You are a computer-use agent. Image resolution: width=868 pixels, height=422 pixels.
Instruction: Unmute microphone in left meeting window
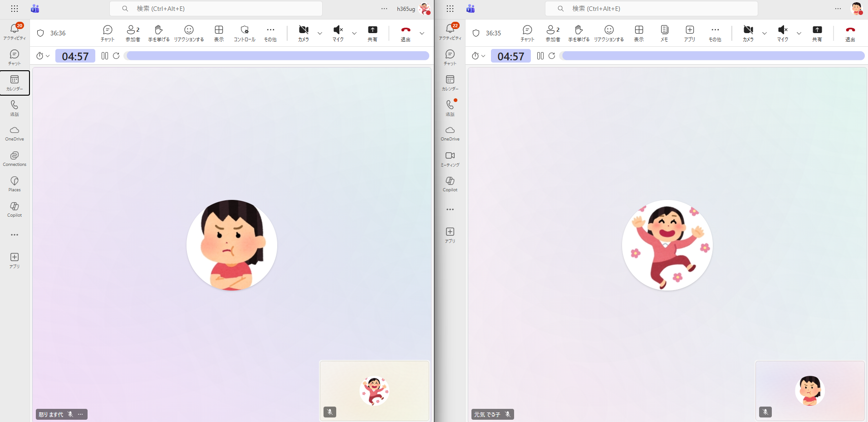point(338,33)
